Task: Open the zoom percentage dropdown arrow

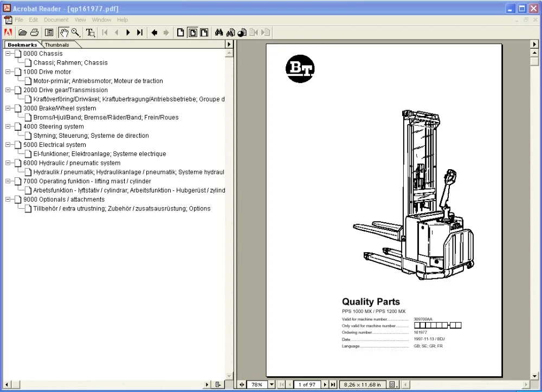Action: 272,384
